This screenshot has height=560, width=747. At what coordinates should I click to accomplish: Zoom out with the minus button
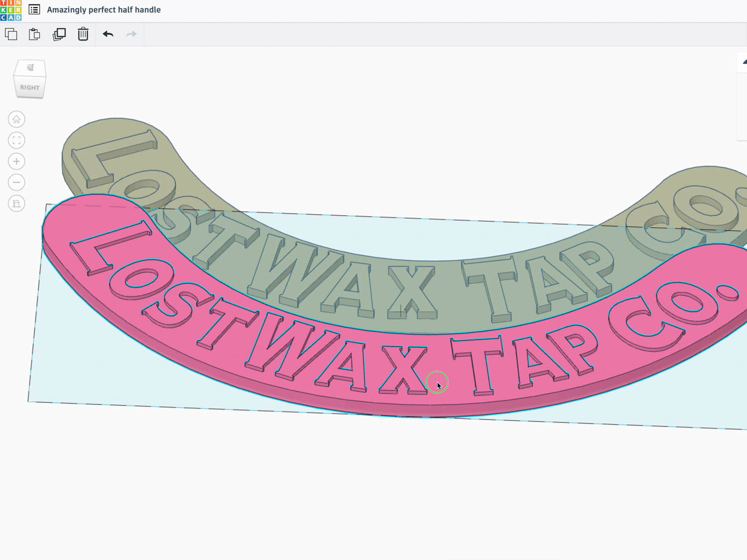tap(16, 182)
